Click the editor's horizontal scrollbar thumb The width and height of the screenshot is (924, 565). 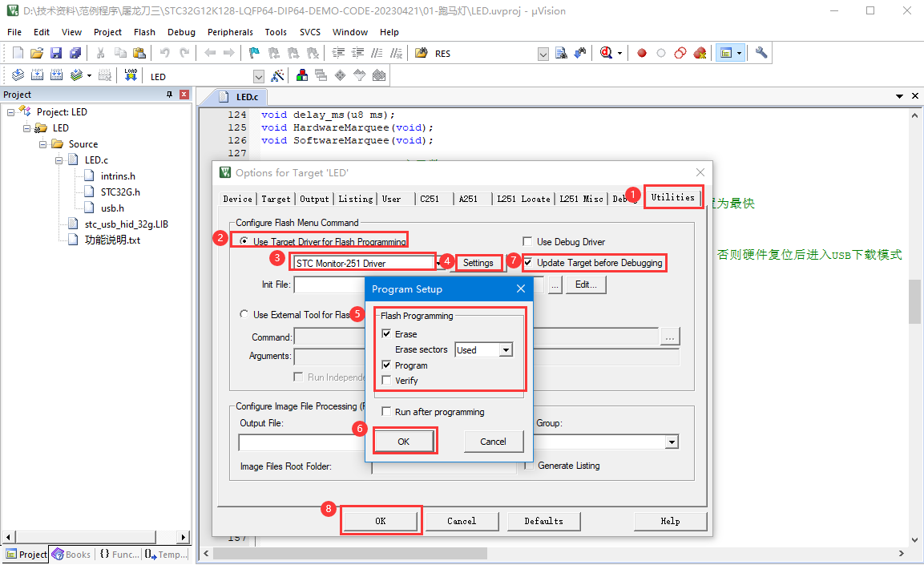click(x=350, y=553)
